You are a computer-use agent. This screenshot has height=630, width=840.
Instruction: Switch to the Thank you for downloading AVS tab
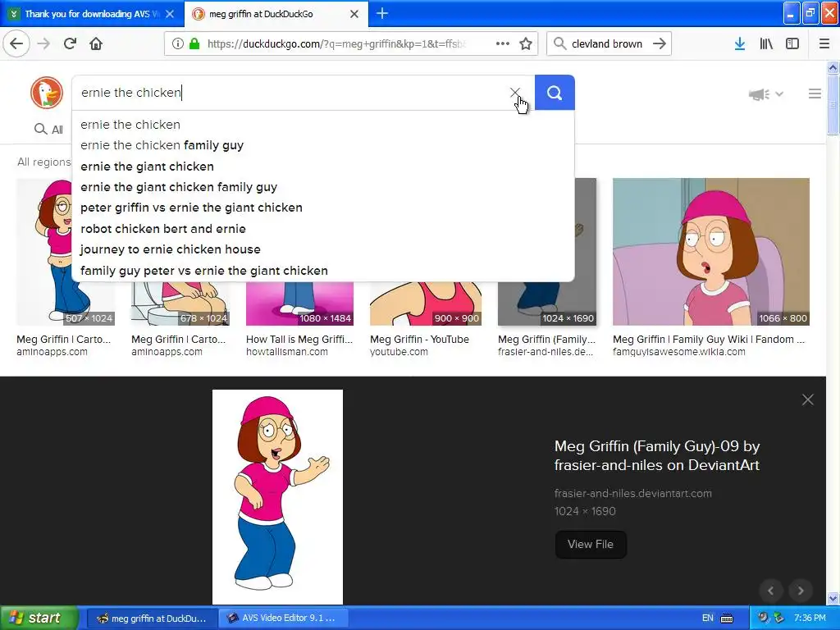92,14
